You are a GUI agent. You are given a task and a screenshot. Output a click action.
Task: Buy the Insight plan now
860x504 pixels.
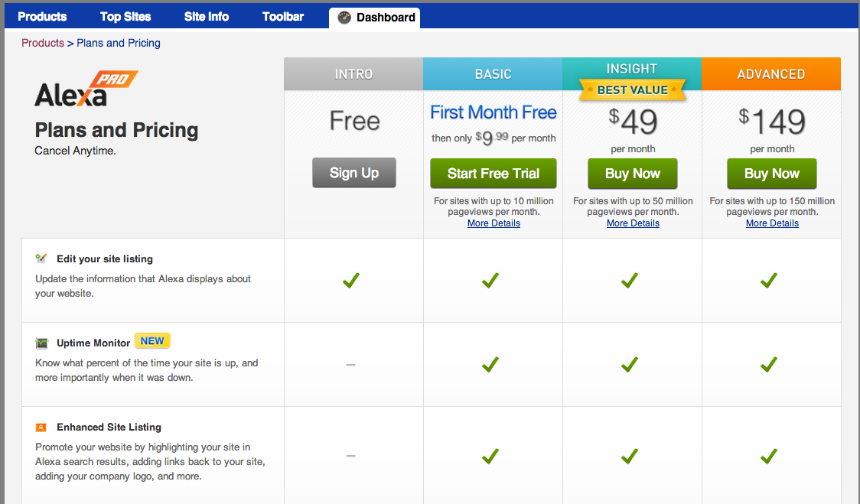tap(633, 174)
